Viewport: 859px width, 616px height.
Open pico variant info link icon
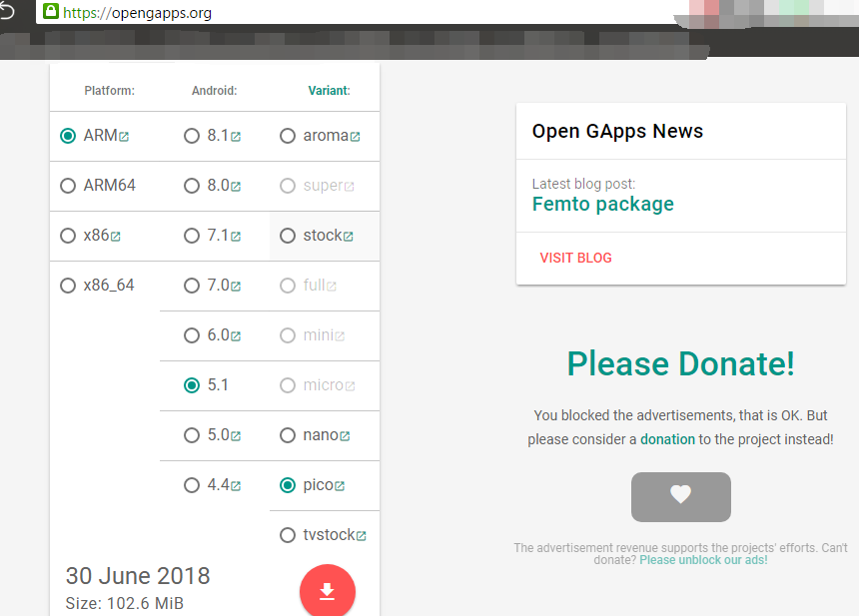(x=340, y=486)
